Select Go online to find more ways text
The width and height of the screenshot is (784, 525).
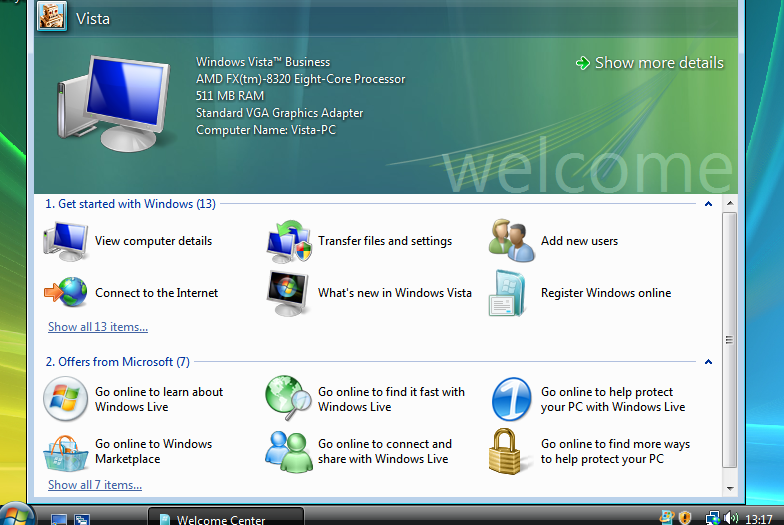point(616,452)
